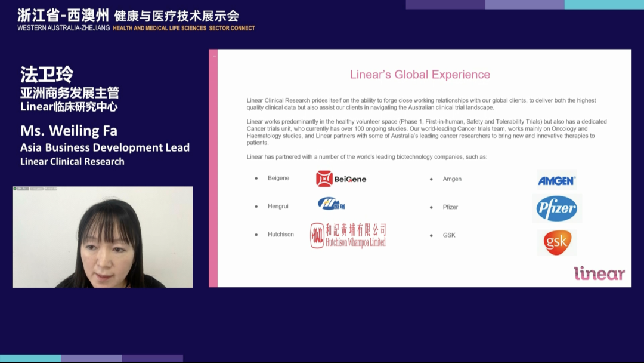Image resolution: width=644 pixels, height=363 pixels.
Task: Click the paragraph starting "Linear Clinical Research prides itself"
Action: [x=421, y=104]
